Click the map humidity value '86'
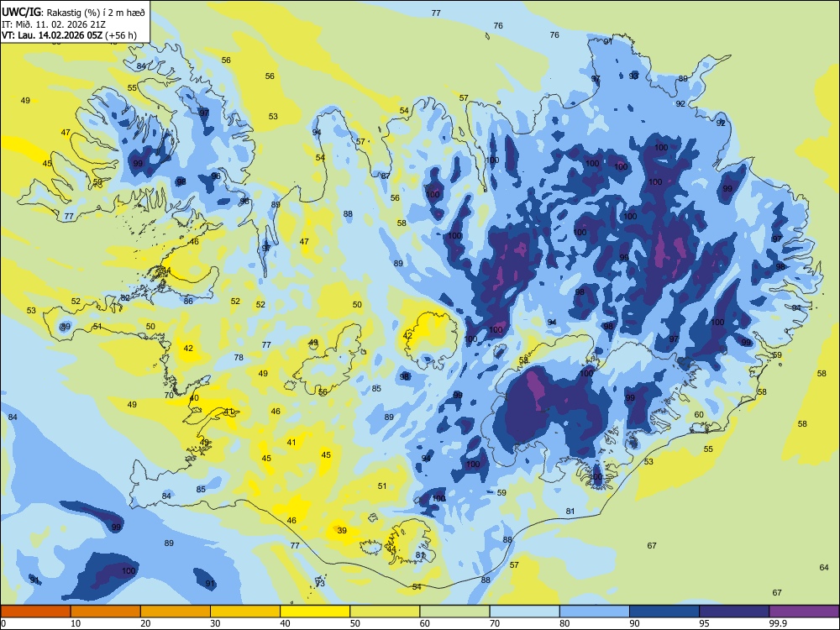Screen dimensions: 840x630 (188, 301)
